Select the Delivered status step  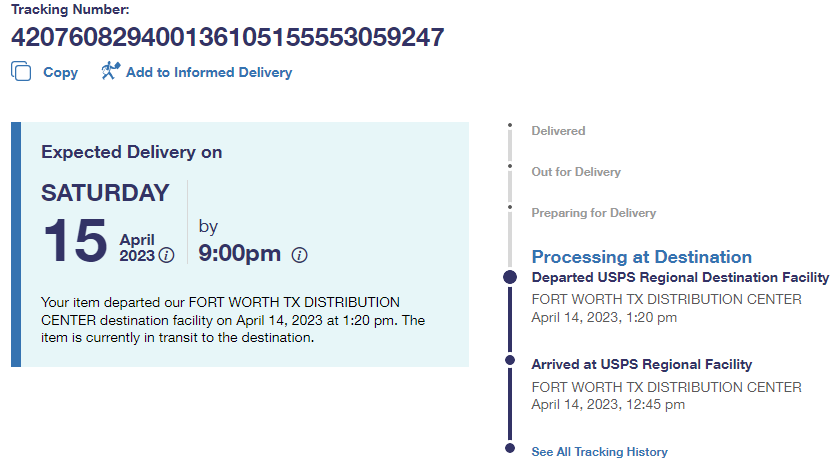pyautogui.click(x=558, y=131)
